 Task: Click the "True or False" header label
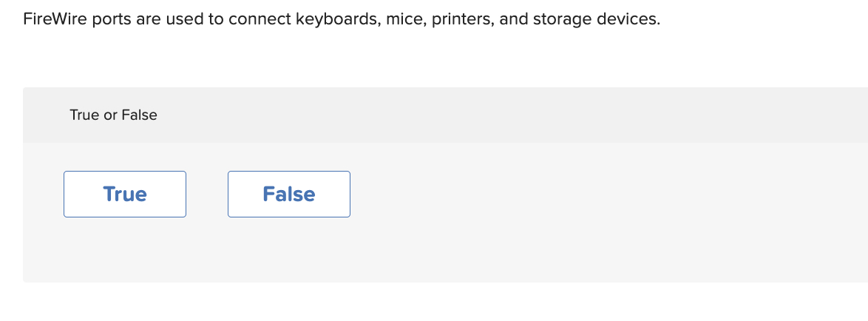click(x=113, y=115)
